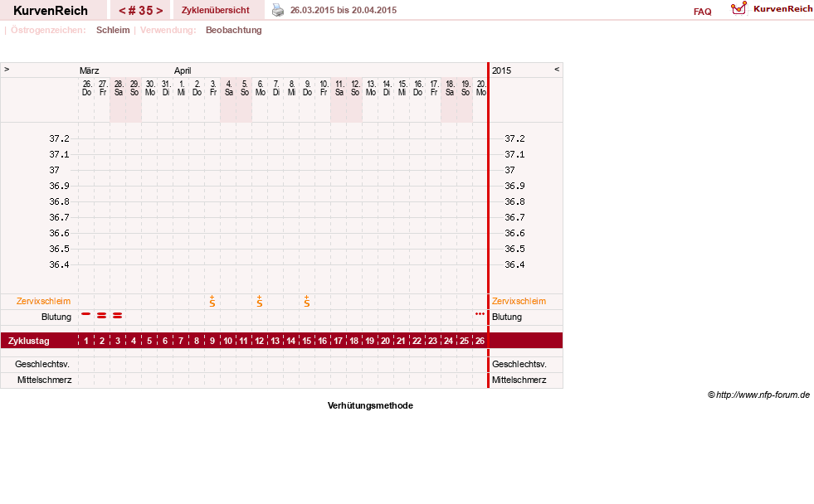Viewport: 814px width, 504px height.
Task: Select date column 20. Mo
Action: pyautogui.click(x=481, y=88)
